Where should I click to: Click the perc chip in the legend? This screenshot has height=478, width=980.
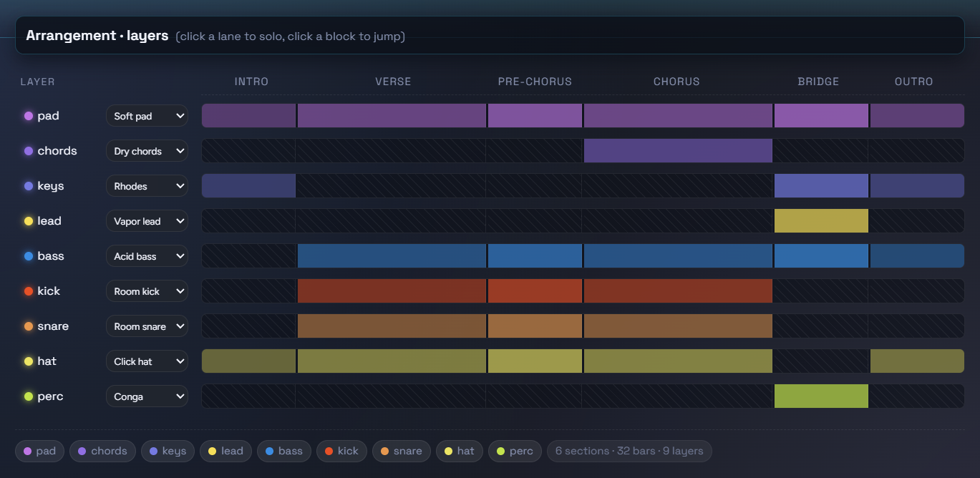[515, 451]
